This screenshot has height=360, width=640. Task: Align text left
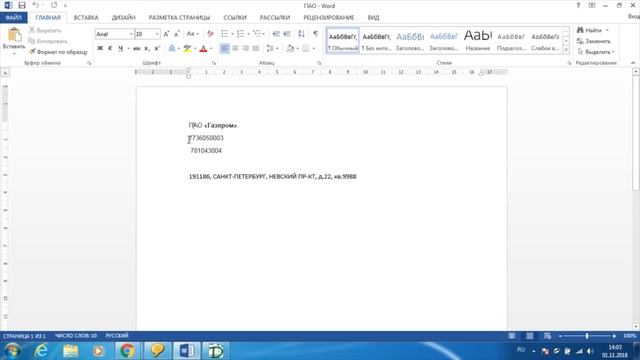pos(224,49)
